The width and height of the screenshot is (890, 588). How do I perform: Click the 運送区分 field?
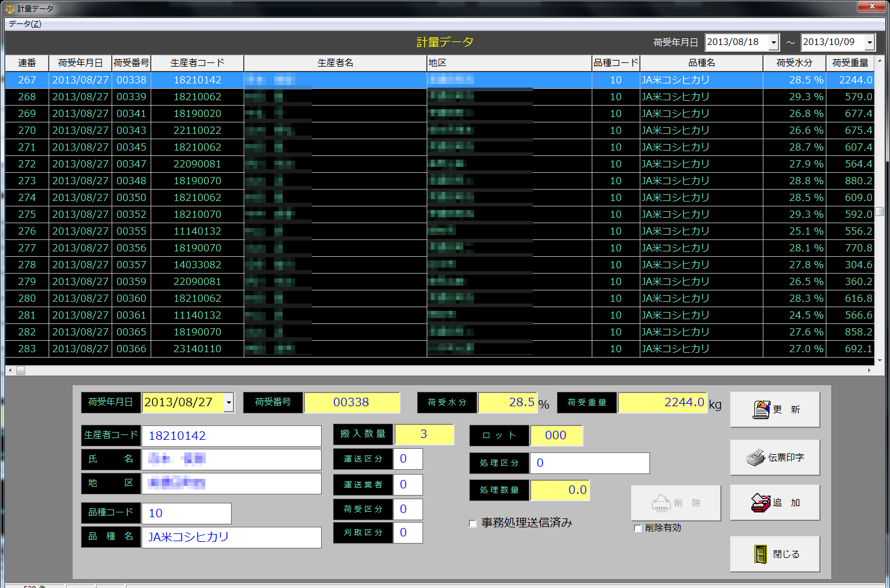point(408,459)
